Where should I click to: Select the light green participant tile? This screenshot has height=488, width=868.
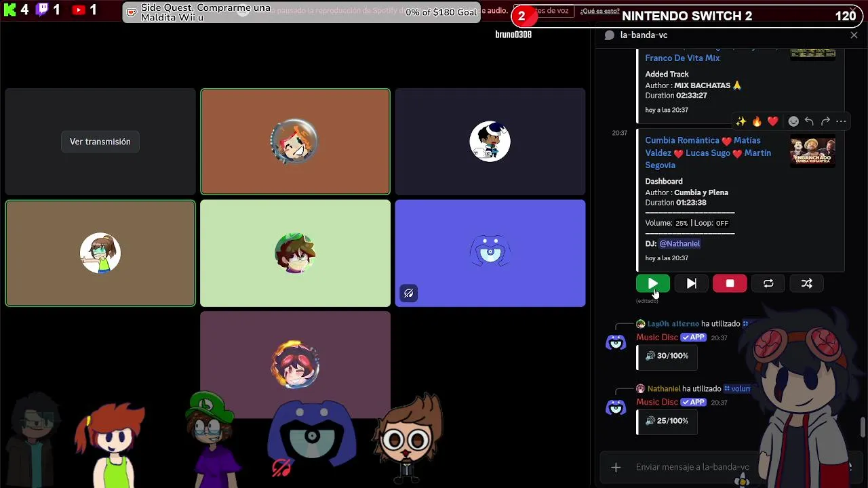click(x=295, y=253)
